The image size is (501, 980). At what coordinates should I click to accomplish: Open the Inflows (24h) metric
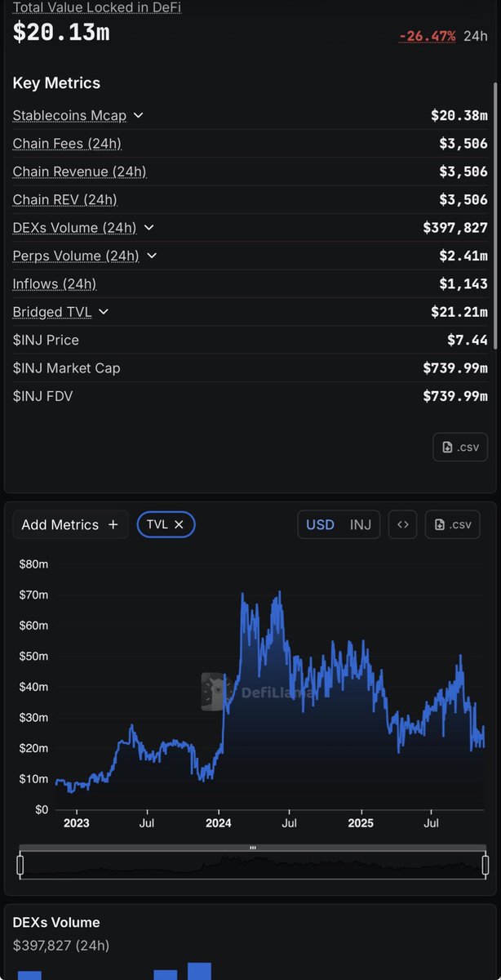coord(54,283)
